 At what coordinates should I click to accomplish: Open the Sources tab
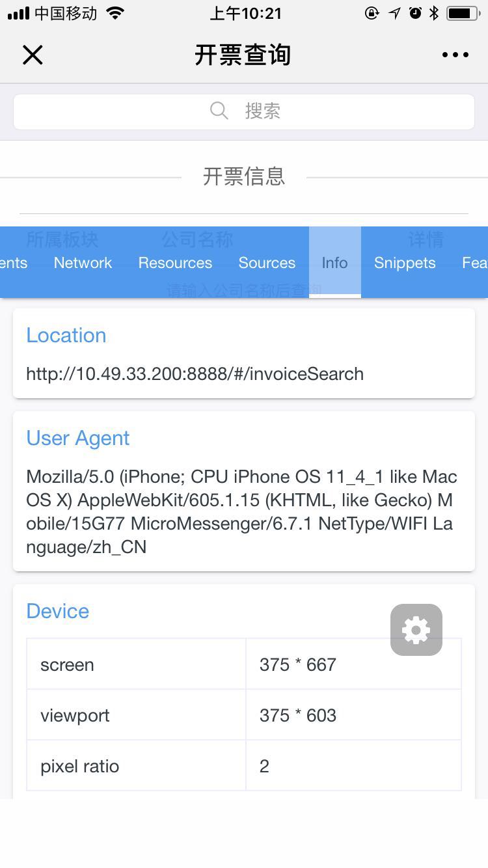pyautogui.click(x=267, y=263)
